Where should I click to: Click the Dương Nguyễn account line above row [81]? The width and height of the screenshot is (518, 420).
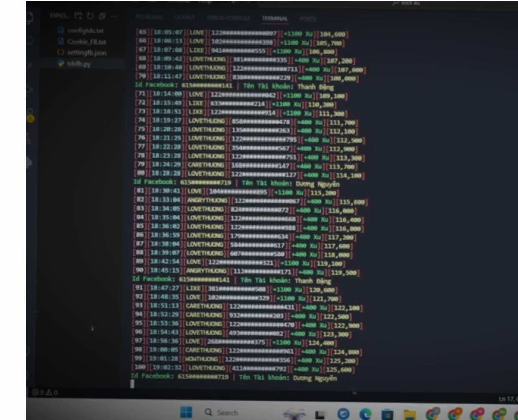click(236, 183)
